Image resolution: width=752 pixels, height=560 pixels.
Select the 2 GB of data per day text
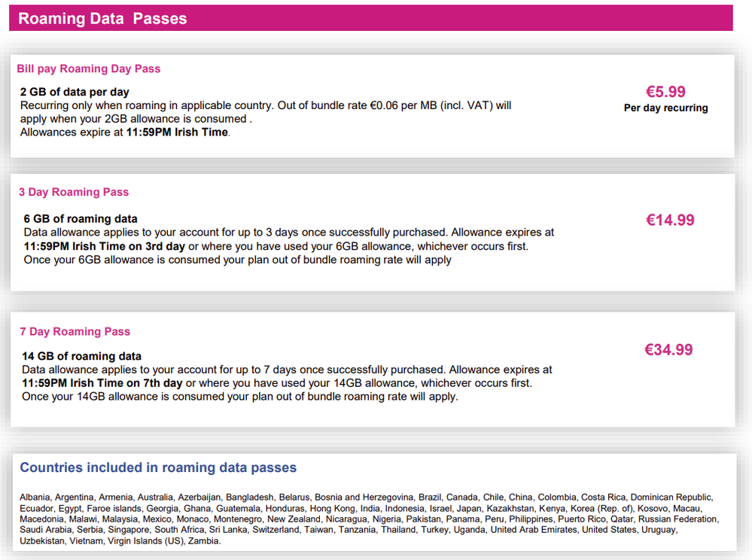coord(75,92)
